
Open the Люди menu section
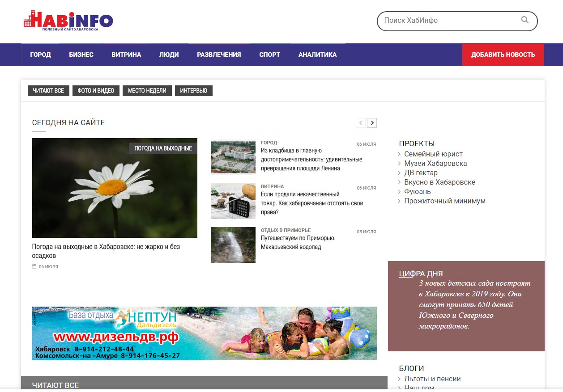(169, 55)
